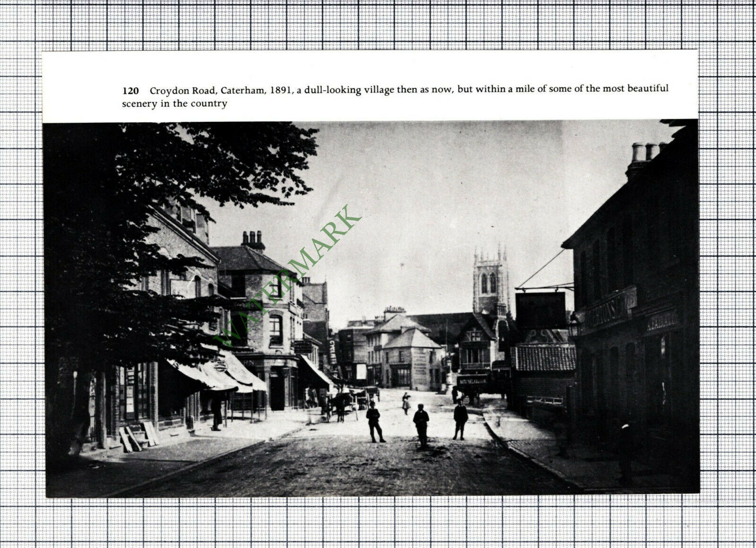
Task: Click the caption text "Croydon Road, Caterham, 1891"
Action: coord(220,91)
